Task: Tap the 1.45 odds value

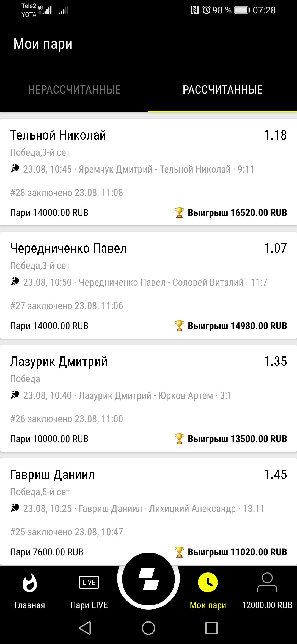Action: (x=275, y=474)
